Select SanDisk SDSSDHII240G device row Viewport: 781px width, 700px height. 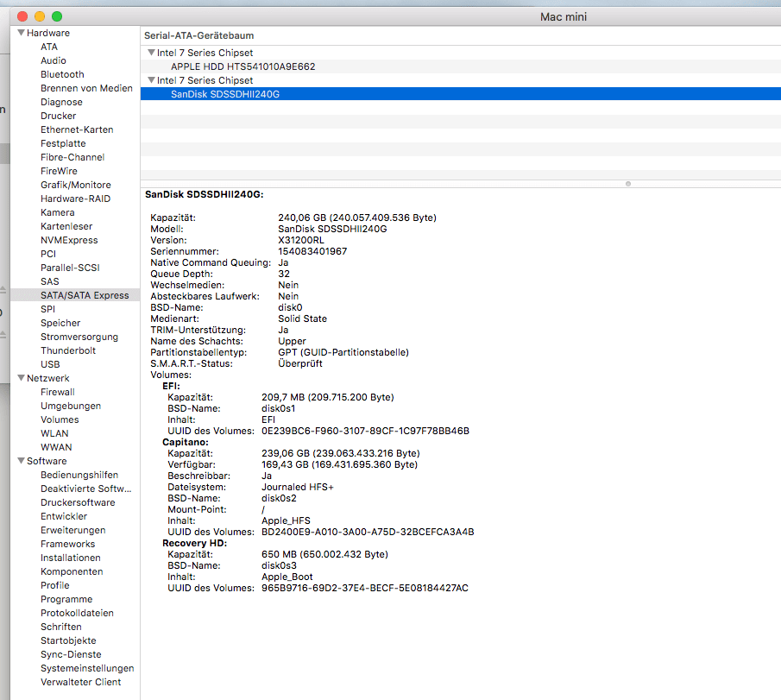(461, 94)
